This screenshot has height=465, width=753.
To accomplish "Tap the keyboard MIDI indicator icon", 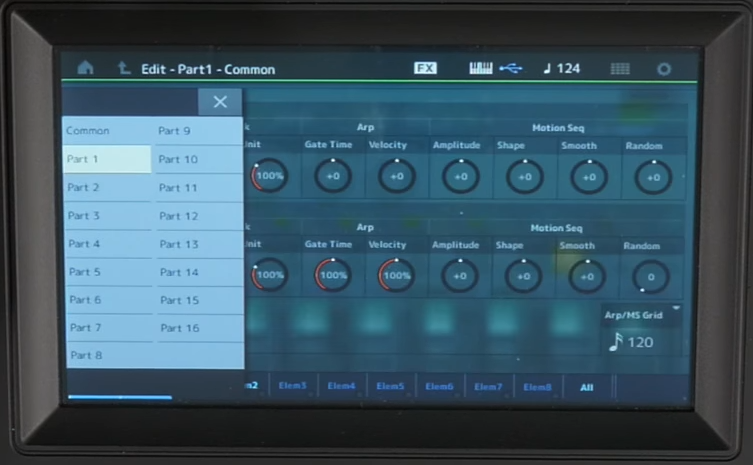I will 481,68.
